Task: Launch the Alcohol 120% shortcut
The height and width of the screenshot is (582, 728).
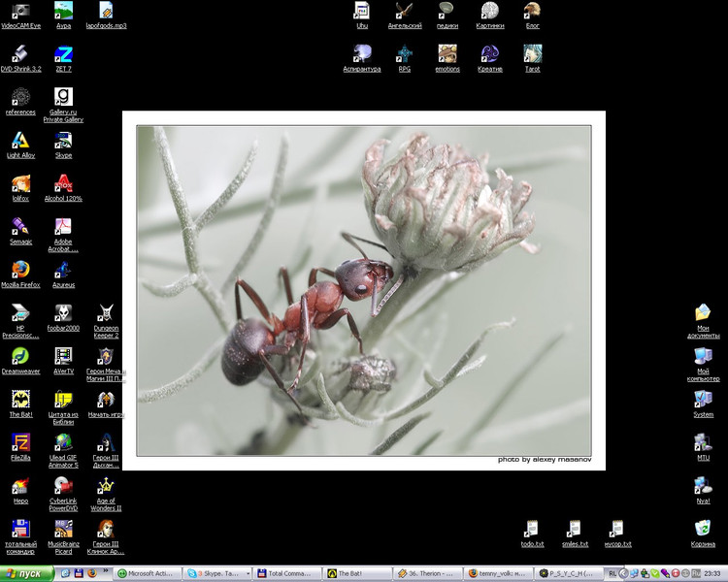Action: tap(63, 188)
